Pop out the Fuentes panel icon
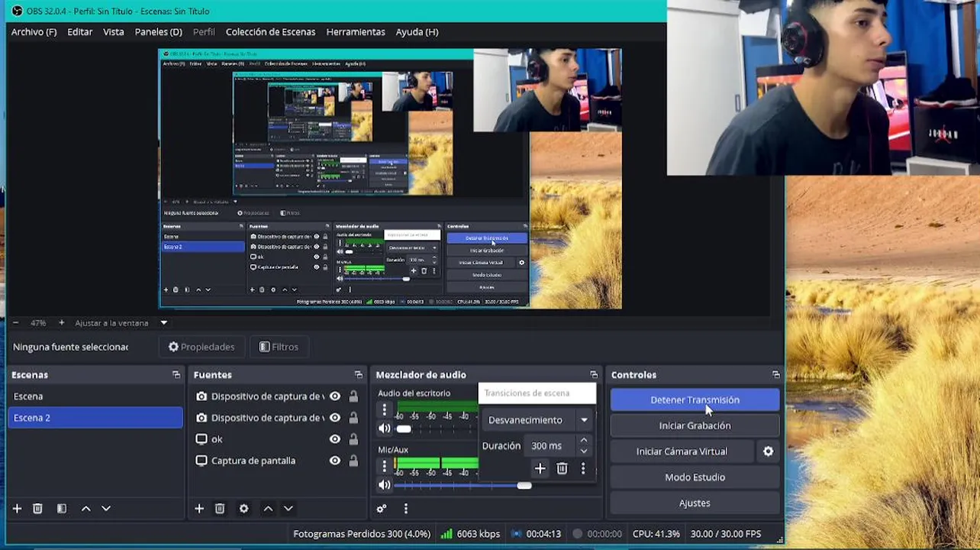The height and width of the screenshot is (550, 980). click(359, 374)
